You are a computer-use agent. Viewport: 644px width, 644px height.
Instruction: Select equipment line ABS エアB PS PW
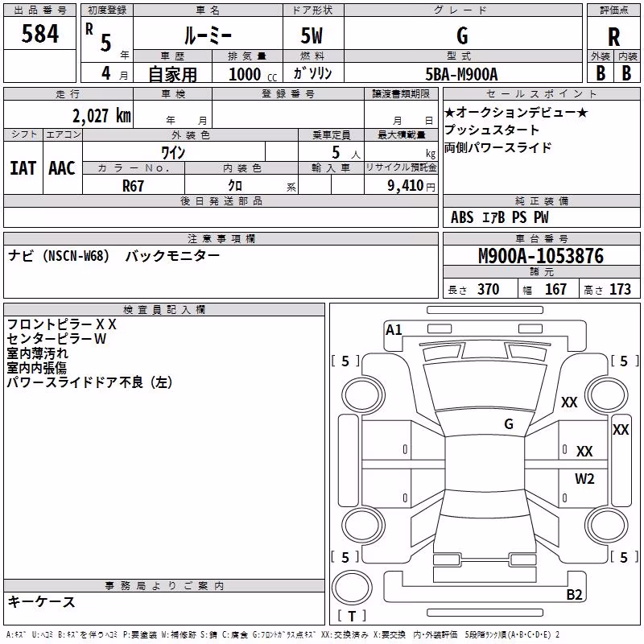coord(499,217)
